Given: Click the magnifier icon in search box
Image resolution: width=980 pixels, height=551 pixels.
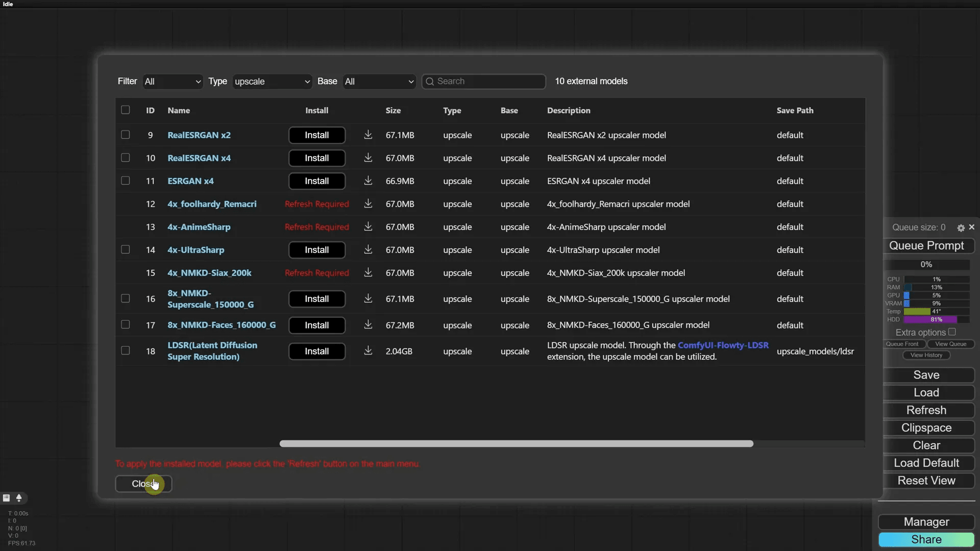Looking at the screenshot, I should click(430, 82).
